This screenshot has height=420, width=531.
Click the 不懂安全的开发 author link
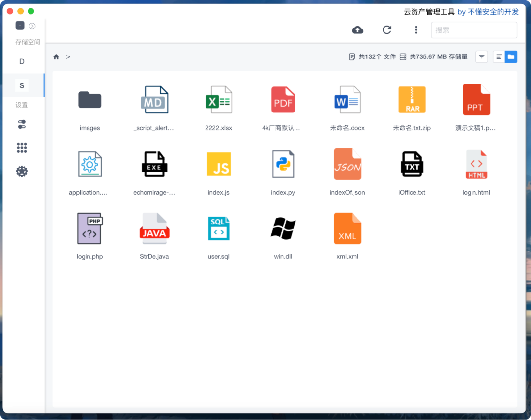pos(493,12)
